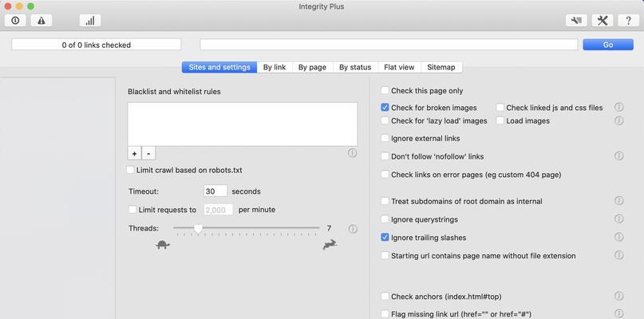This screenshot has width=644, height=319.
Task: Add a rule with the plus button
Action: coord(134,154)
